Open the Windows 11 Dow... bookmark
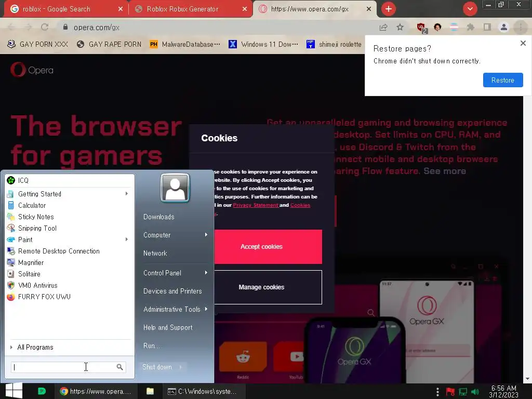This screenshot has width=532, height=399. (263, 44)
